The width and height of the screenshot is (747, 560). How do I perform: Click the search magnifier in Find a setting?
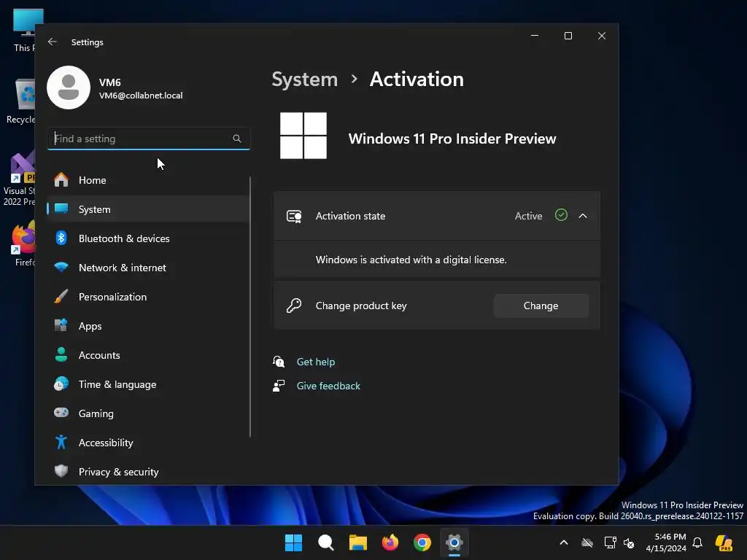237,139
